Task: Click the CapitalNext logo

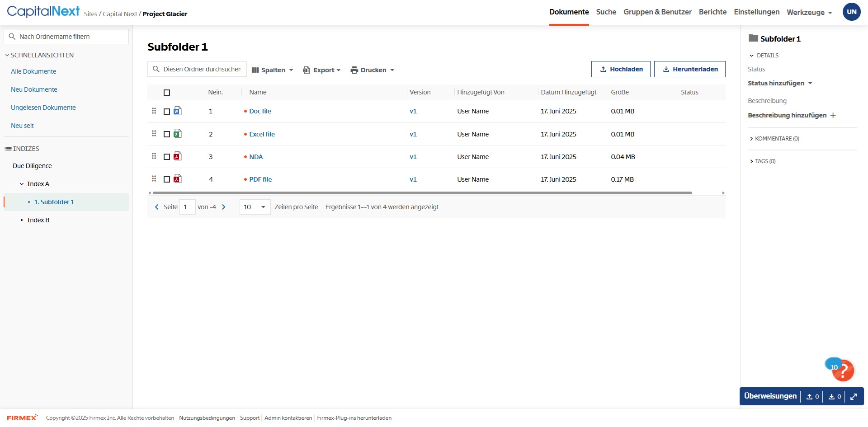Action: (x=43, y=11)
